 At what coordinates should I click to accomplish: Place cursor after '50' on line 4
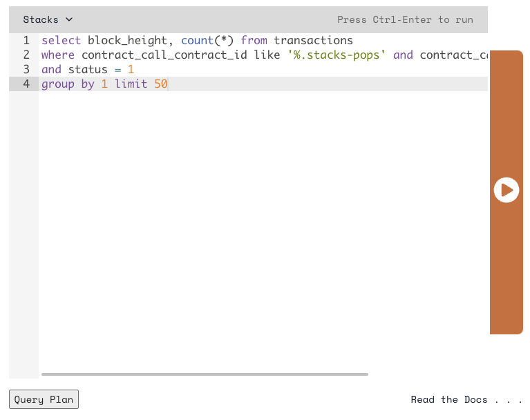(169, 84)
